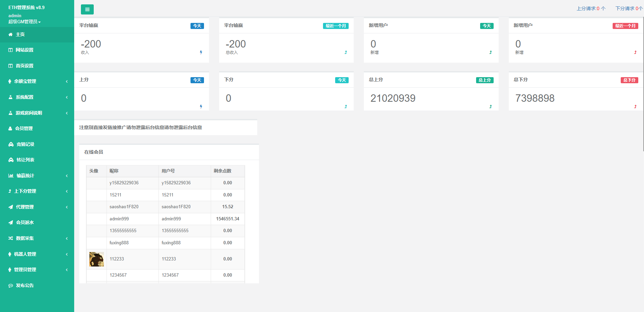Expand the 系统配置 submenu arrow
The width and height of the screenshot is (644, 312).
[67, 97]
